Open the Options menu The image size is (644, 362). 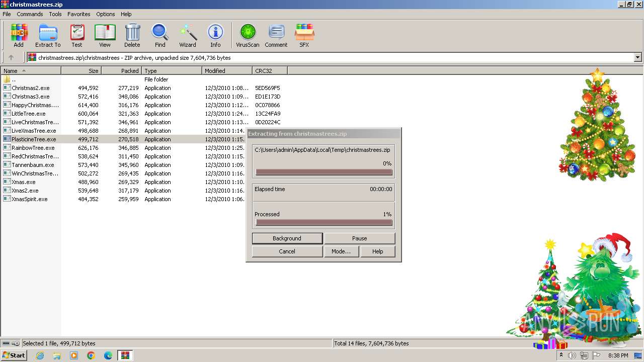pos(106,14)
